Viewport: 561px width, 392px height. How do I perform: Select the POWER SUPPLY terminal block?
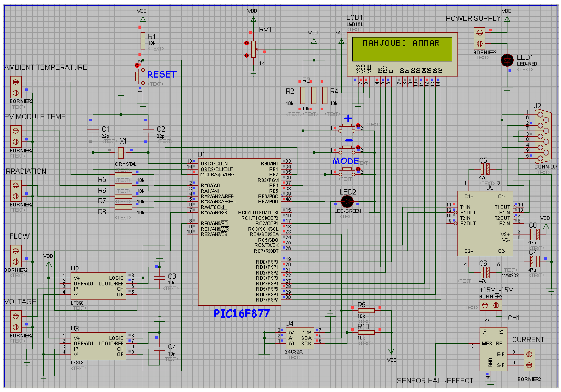tap(479, 38)
